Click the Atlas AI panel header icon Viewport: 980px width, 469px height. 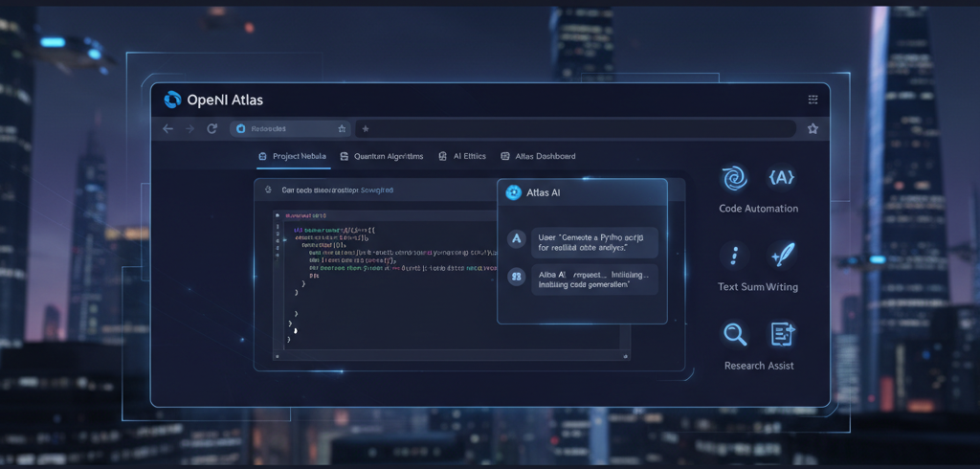pos(514,192)
